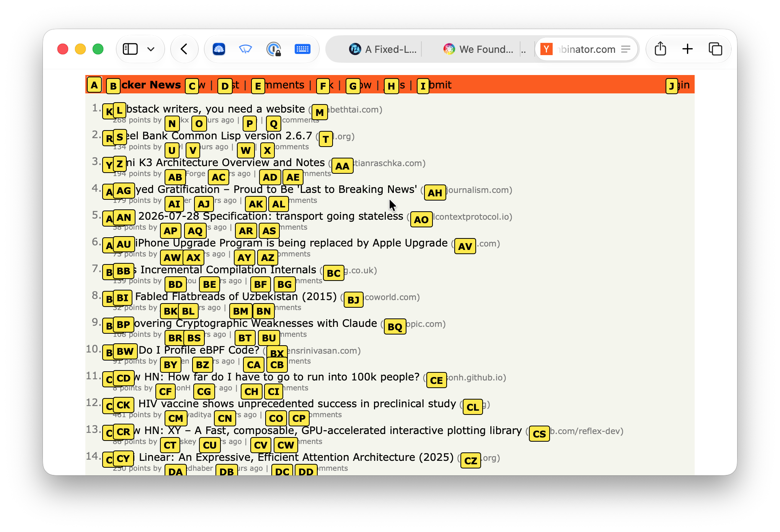Screen dimensions: 780x532
Task: Click the Hacker News title link
Action: 144,85
